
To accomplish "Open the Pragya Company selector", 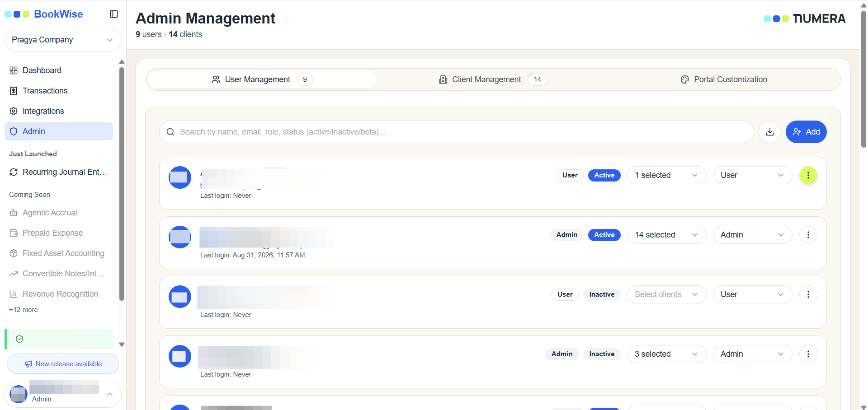I will pos(63,40).
